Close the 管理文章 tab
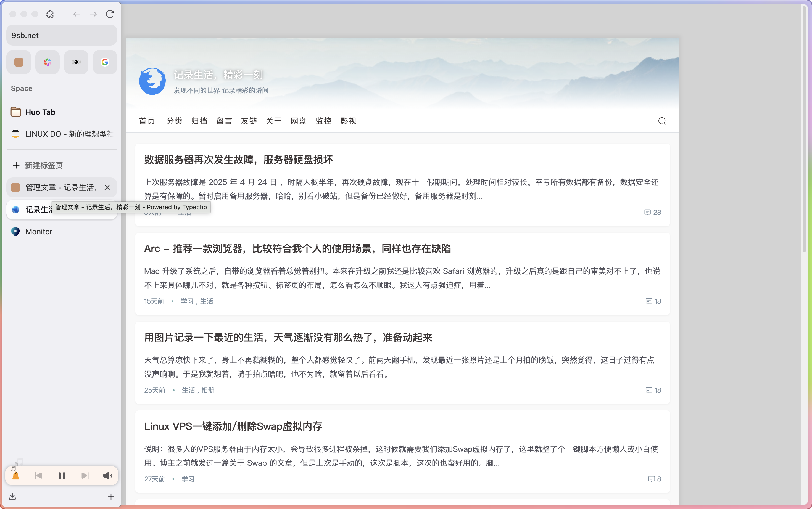812x509 pixels. point(107,187)
